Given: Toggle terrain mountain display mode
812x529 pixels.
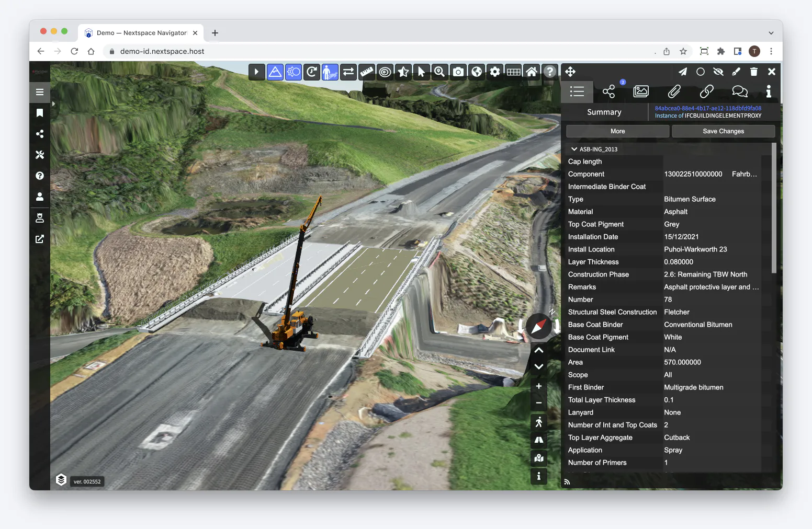Looking at the screenshot, I should click(x=275, y=72).
